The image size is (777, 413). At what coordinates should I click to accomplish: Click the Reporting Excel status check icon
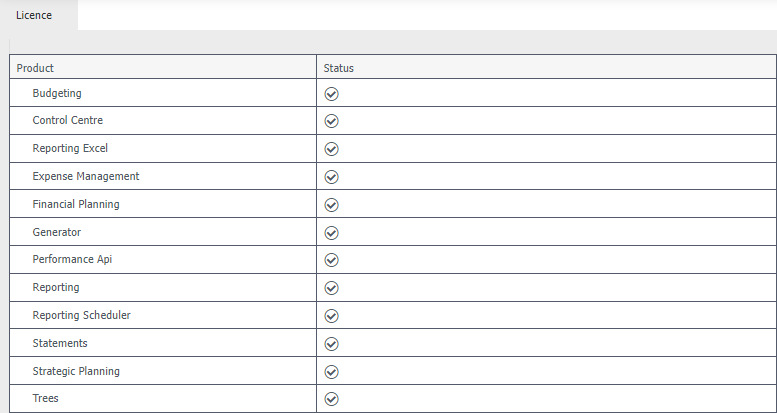[332, 149]
